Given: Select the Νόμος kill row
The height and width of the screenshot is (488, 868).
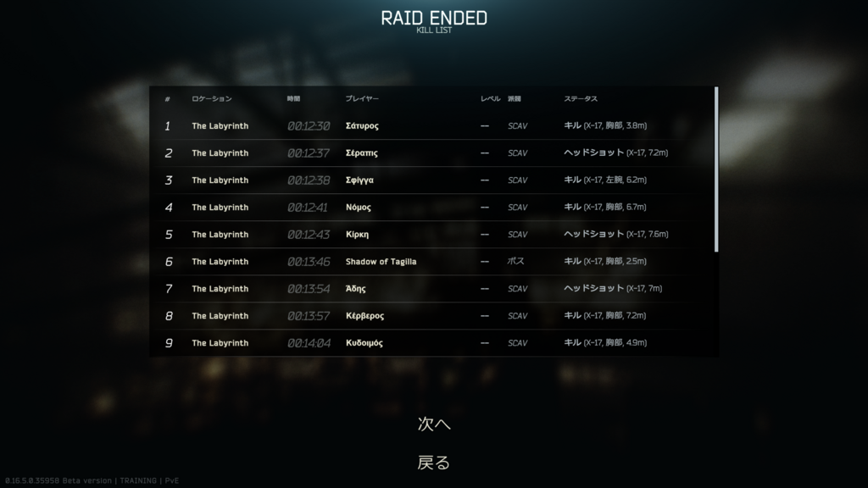Looking at the screenshot, I should [432, 208].
